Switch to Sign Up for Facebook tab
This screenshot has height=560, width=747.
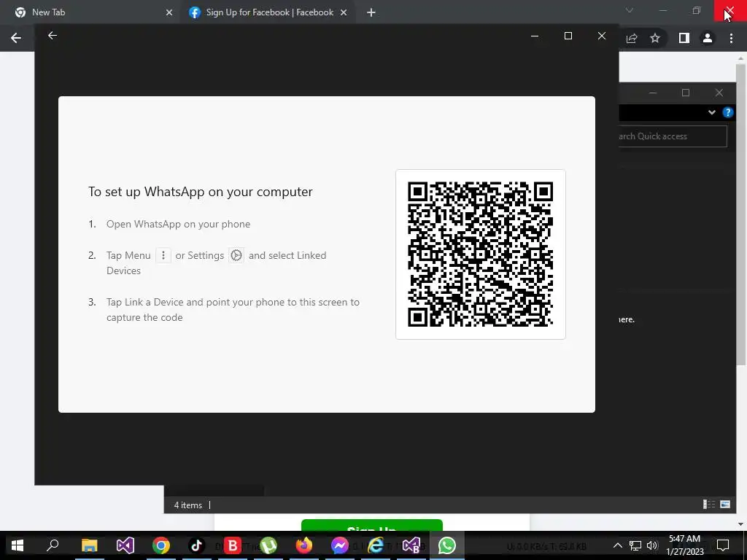pyautogui.click(x=270, y=12)
